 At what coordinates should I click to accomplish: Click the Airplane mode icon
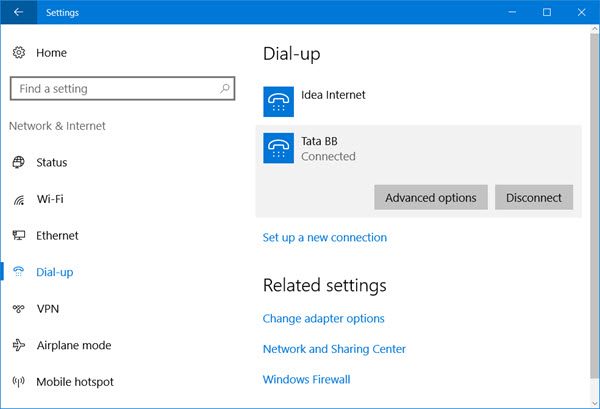(19, 345)
